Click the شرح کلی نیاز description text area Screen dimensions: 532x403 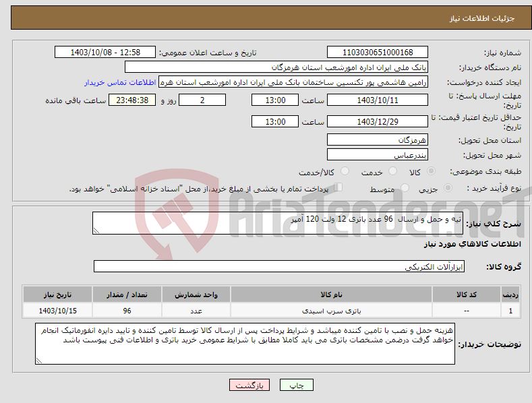[x=278, y=223]
